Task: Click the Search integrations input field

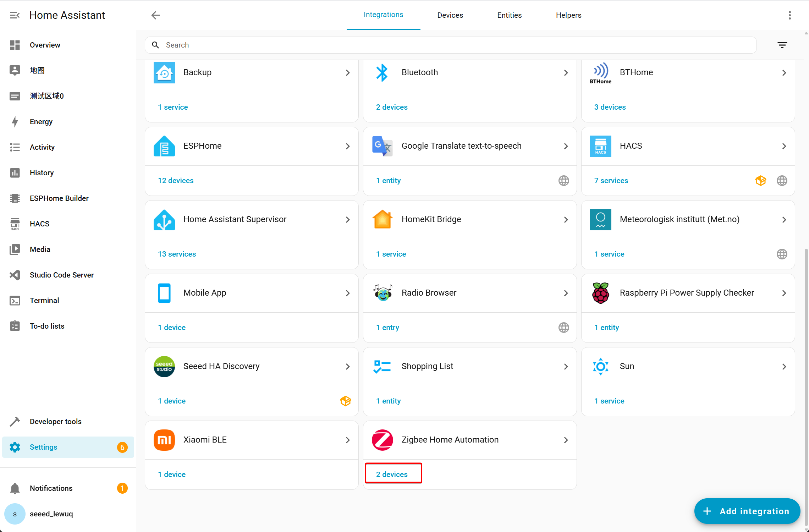Action: (451, 45)
